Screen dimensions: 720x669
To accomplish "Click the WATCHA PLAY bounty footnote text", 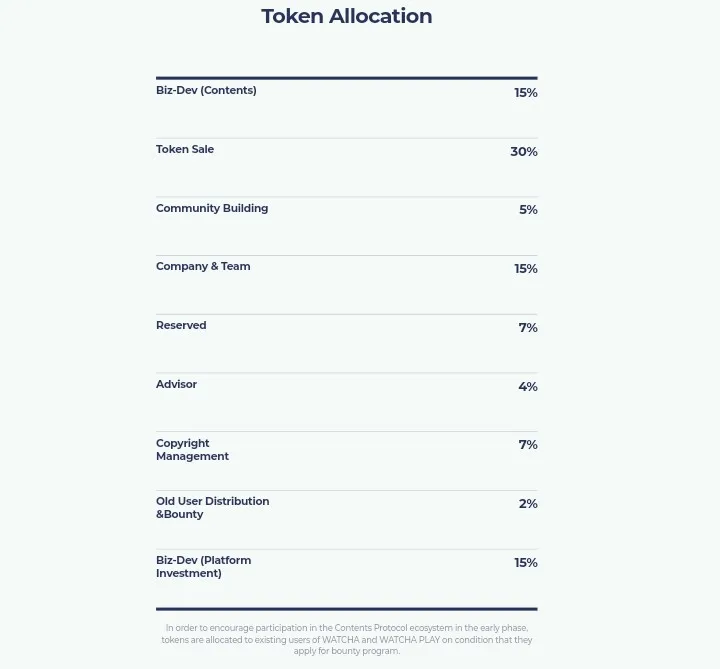I will click(x=347, y=639).
